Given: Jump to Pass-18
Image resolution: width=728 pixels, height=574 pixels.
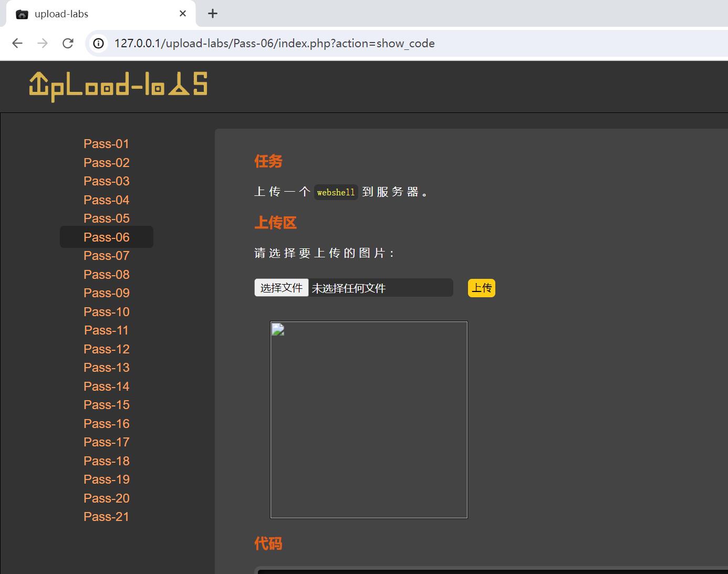Looking at the screenshot, I should pyautogui.click(x=106, y=461).
